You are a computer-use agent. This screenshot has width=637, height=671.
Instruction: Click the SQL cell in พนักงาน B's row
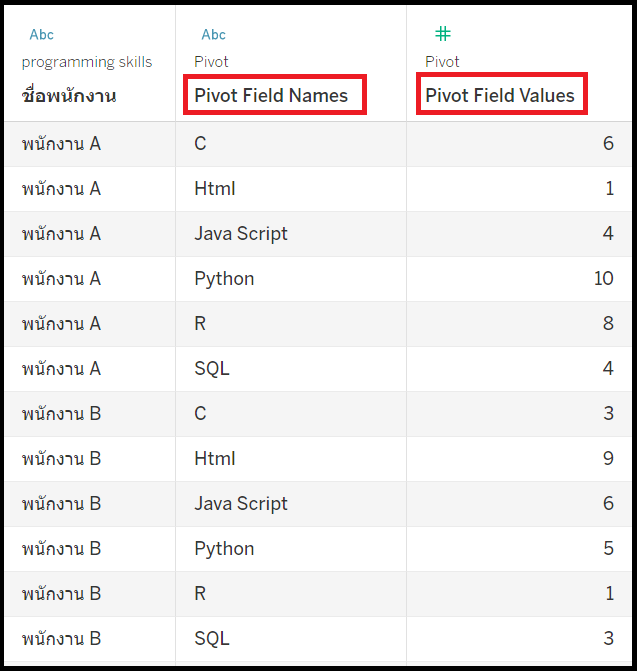tap(212, 638)
